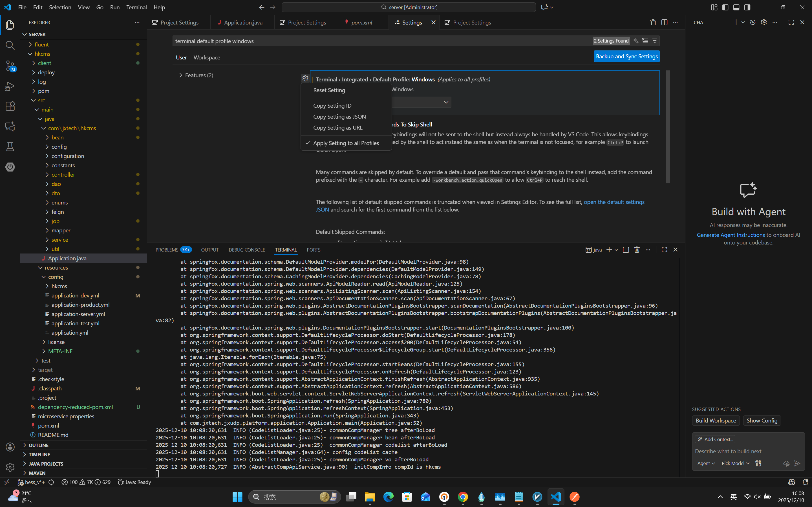
Task: Open the Search view in activity bar
Action: [10, 45]
